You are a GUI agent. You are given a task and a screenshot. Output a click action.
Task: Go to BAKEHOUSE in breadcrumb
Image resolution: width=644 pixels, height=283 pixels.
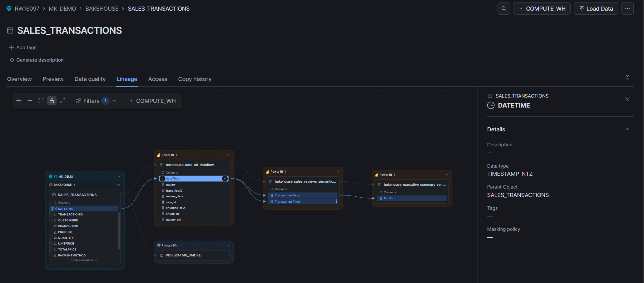[102, 8]
